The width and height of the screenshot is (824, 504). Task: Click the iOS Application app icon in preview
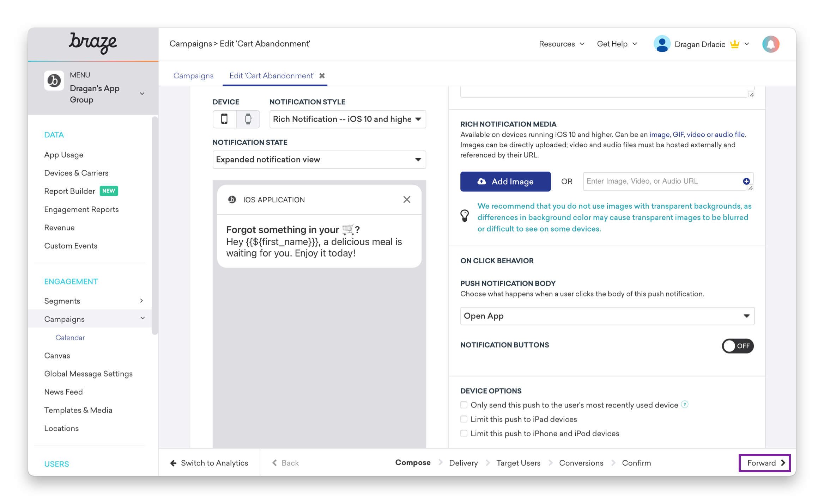click(x=232, y=199)
